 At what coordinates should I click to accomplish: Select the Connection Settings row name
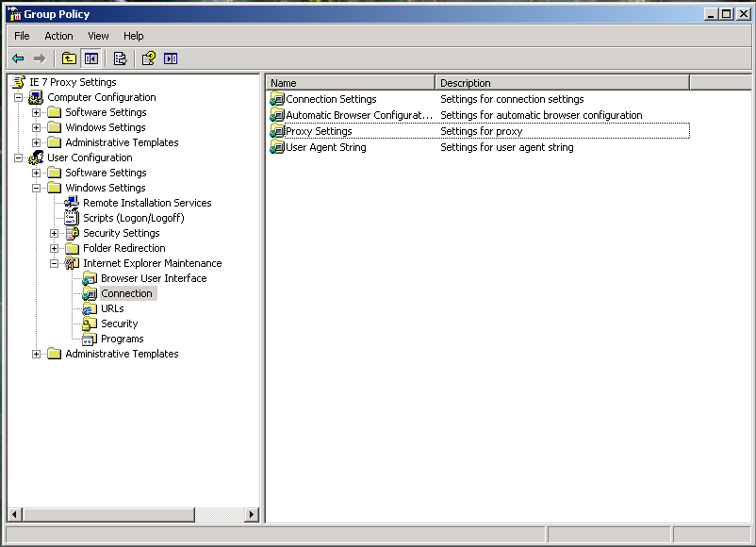click(331, 99)
